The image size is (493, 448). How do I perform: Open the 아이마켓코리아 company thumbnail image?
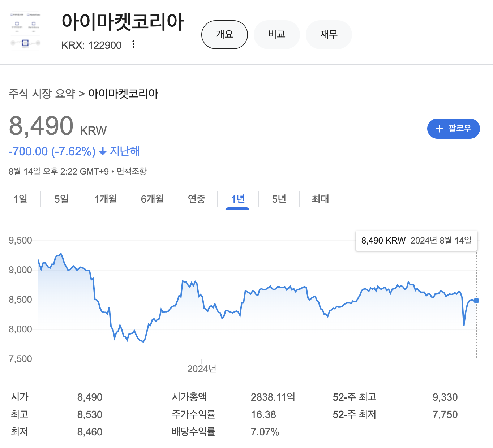coord(25,31)
